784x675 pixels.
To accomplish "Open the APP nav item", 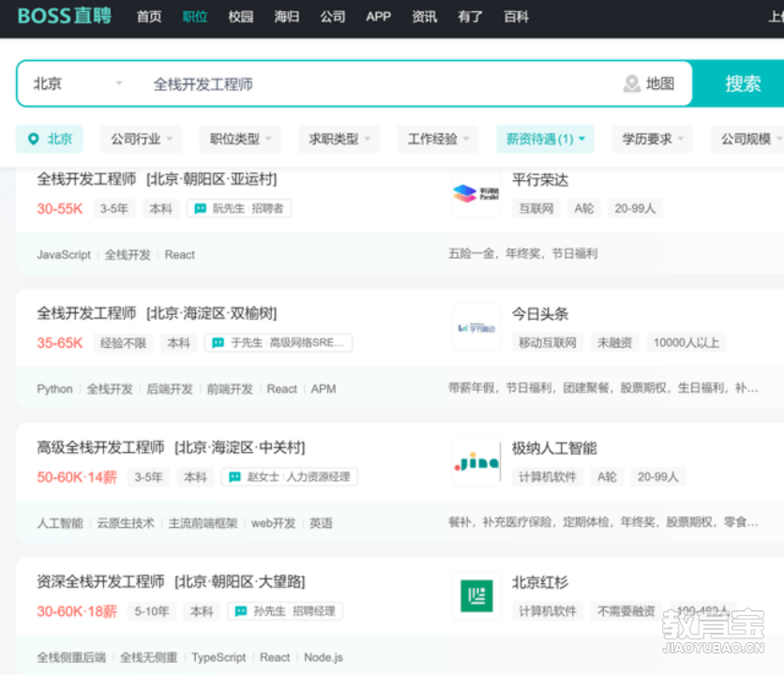I will [x=378, y=17].
